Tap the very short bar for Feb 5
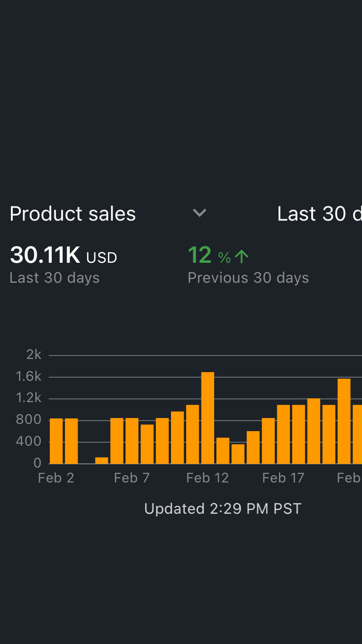 tap(102, 460)
